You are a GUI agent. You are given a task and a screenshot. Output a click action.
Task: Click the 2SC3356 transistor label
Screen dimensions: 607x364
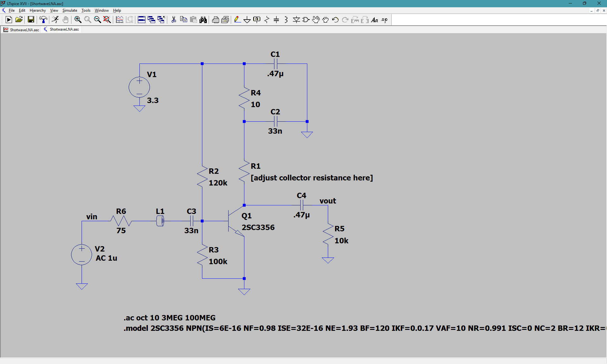click(258, 227)
